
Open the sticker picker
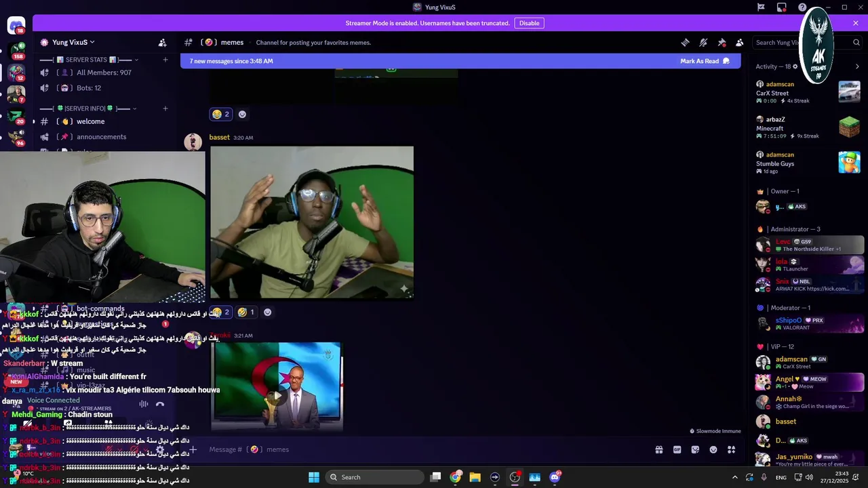(x=695, y=449)
